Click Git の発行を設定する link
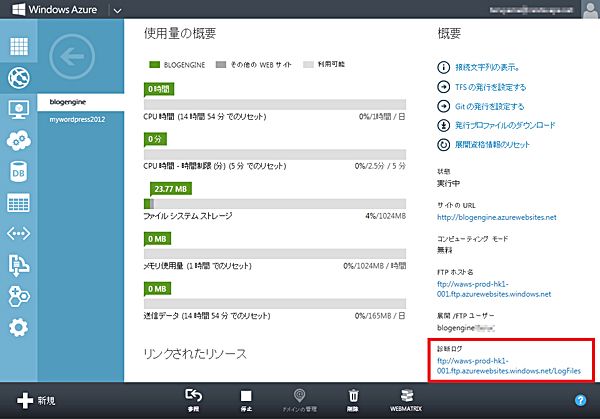 pos(489,106)
